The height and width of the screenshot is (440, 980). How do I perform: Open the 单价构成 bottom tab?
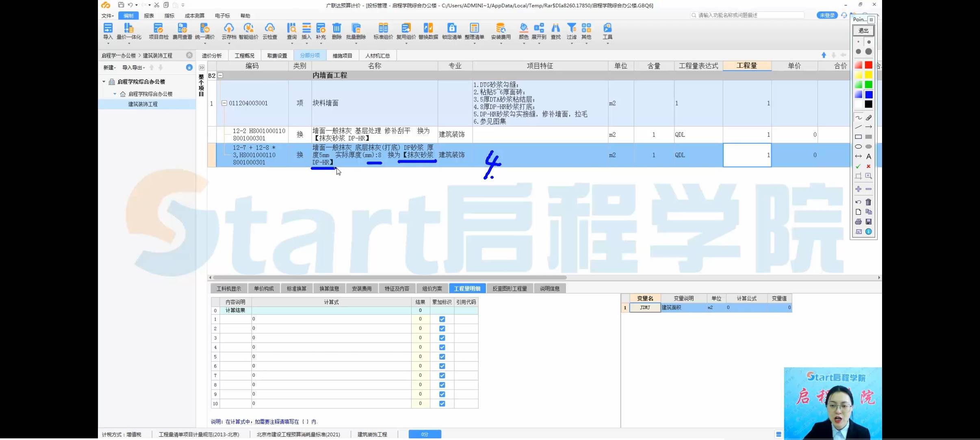[264, 289]
